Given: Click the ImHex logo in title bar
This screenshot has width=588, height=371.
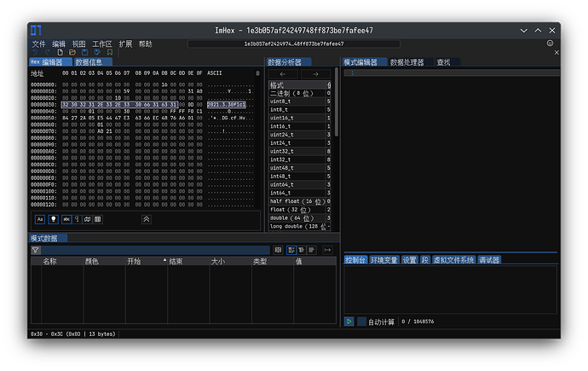Looking at the screenshot, I should coord(36,30).
